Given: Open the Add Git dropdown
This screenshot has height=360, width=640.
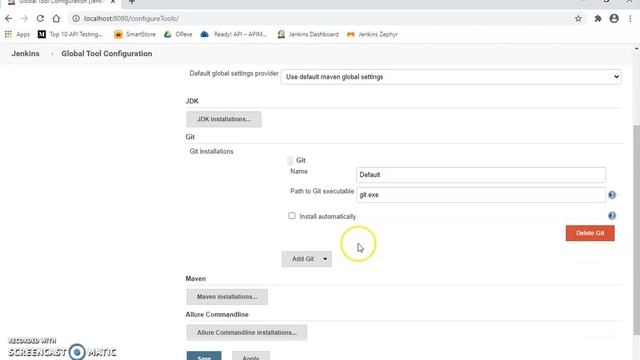Looking at the screenshot, I should coord(307,259).
